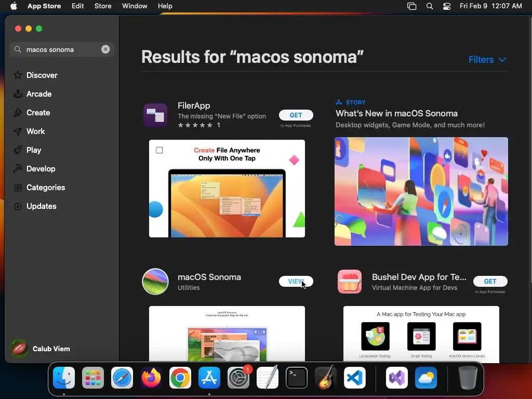Open System Settings from the Dock
Image resolution: width=532 pixels, height=399 pixels.
tap(238, 378)
